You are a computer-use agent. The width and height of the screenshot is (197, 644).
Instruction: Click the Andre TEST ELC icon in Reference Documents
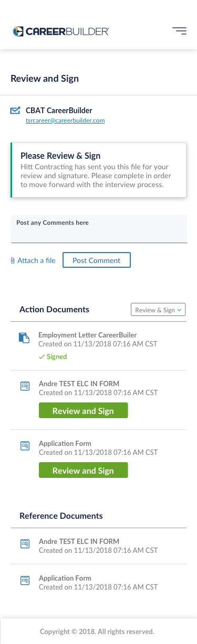[24, 544]
